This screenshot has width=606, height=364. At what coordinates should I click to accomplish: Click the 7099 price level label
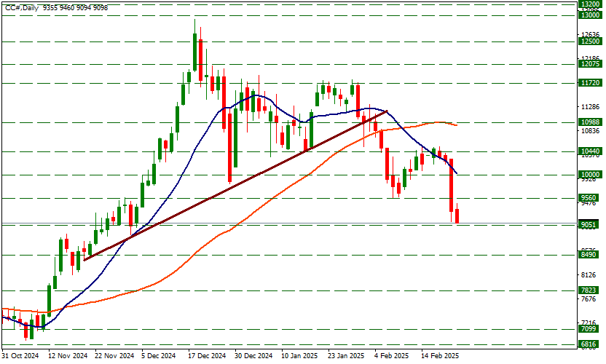(590, 329)
